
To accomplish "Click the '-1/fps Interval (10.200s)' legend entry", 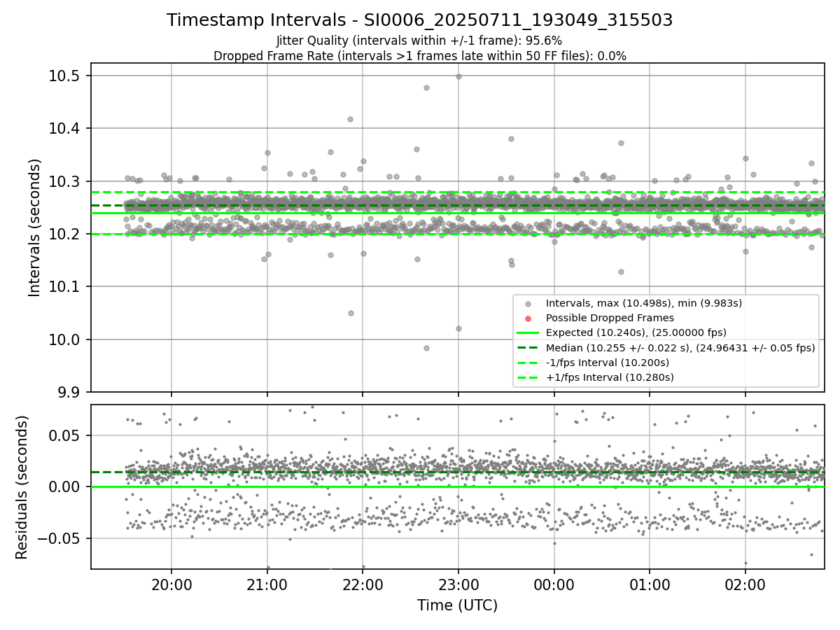I will tap(607, 363).
